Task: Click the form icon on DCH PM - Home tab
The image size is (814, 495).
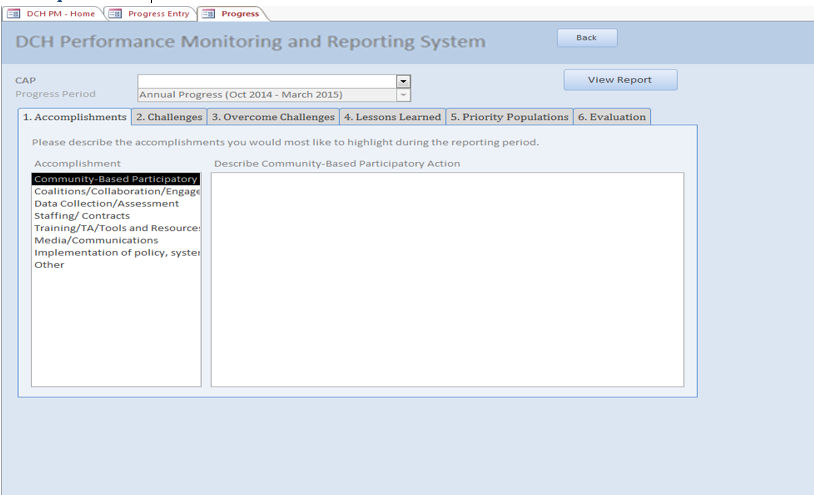Action: pos(14,13)
